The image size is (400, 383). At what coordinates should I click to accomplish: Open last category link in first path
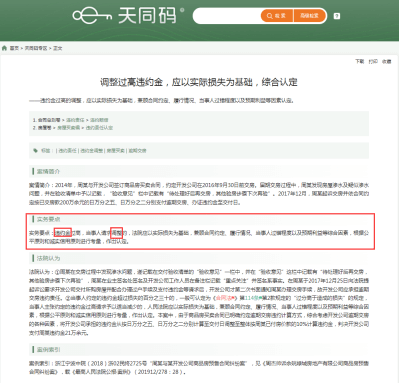pyautogui.click(x=99, y=120)
